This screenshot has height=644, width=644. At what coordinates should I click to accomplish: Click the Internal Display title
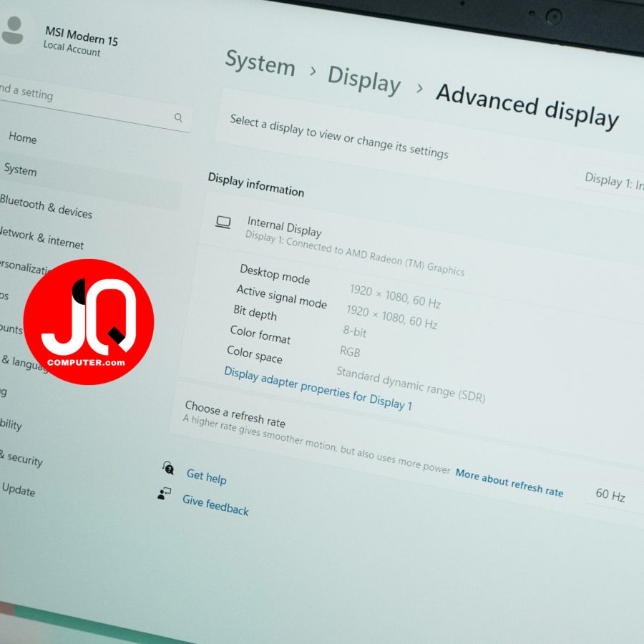[284, 227]
